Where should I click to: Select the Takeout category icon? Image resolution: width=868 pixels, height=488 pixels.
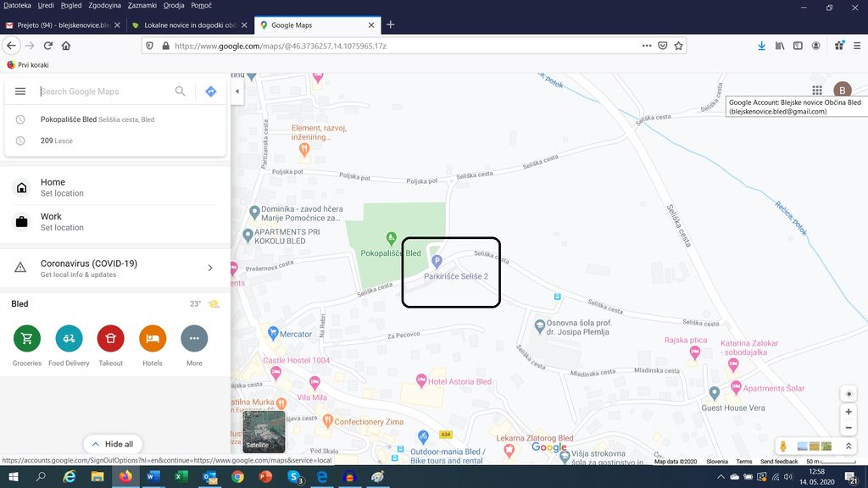111,339
